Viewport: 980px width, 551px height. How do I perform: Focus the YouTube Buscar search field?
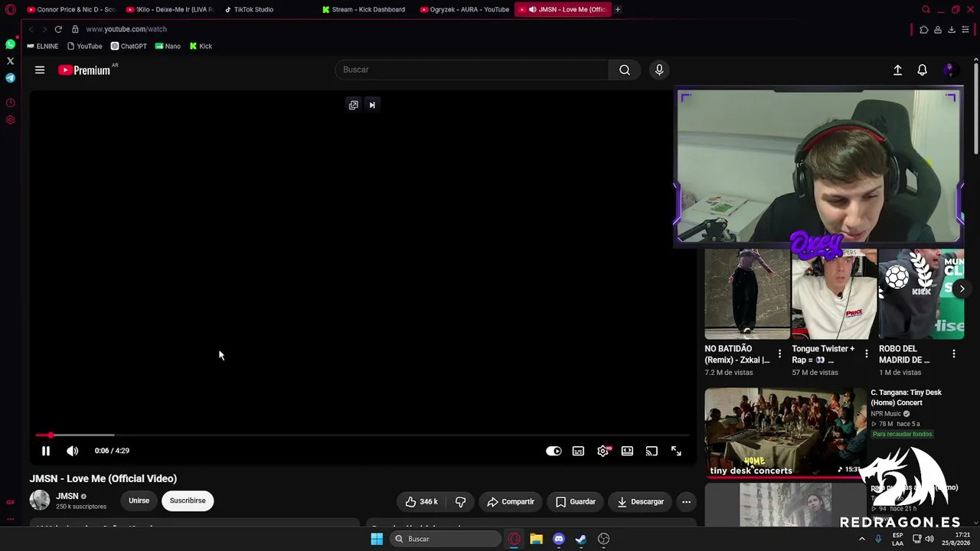[x=472, y=70]
